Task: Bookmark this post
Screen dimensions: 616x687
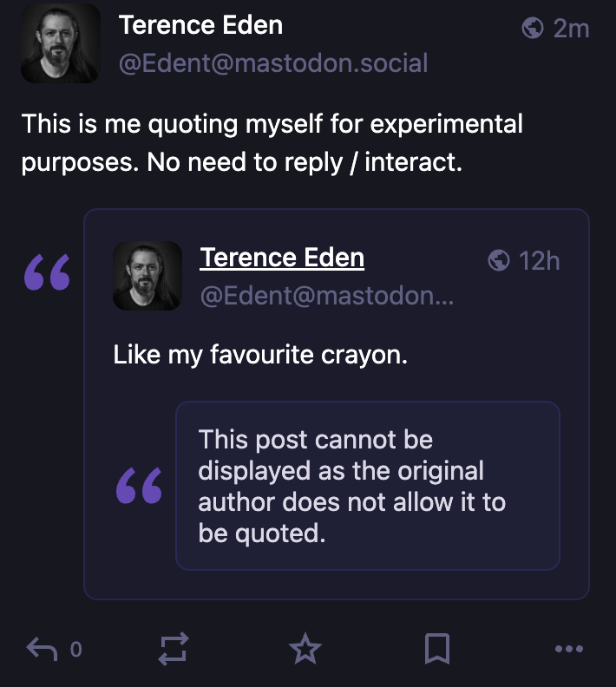Action: click(x=437, y=648)
